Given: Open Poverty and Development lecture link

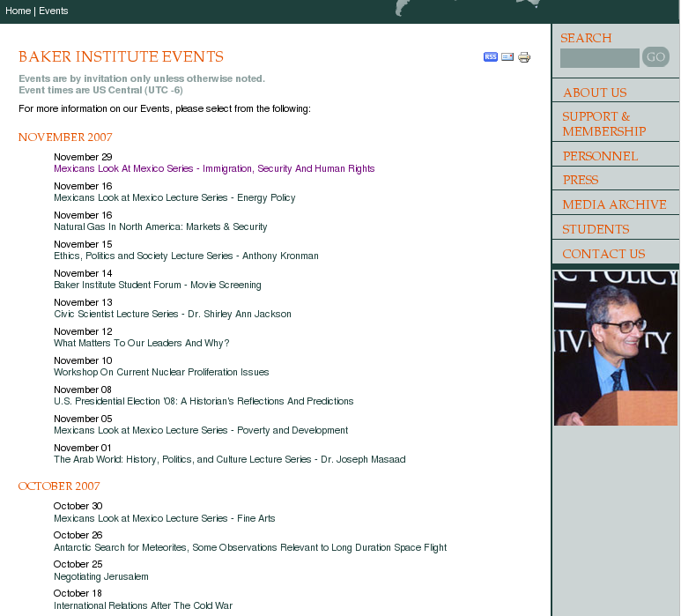Looking at the screenshot, I should click(201, 431).
